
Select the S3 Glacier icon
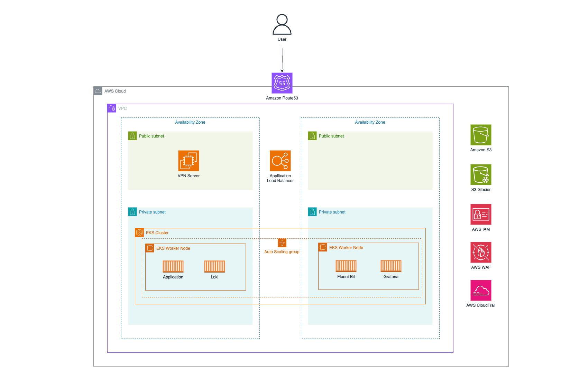tap(481, 174)
